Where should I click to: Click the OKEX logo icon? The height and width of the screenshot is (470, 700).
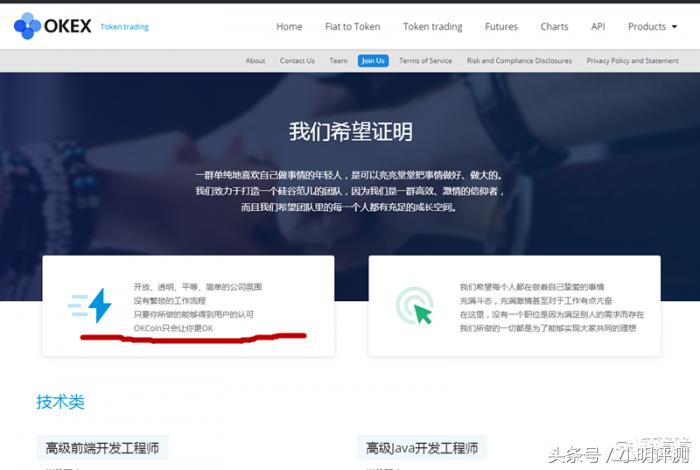click(x=27, y=26)
